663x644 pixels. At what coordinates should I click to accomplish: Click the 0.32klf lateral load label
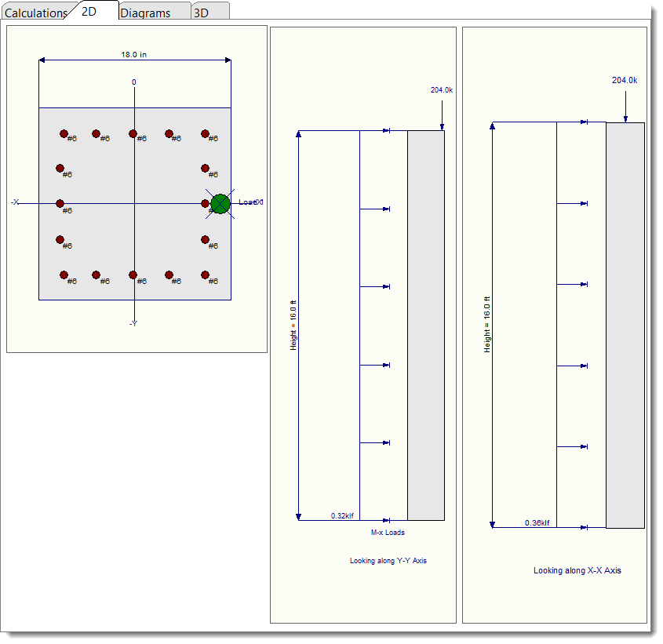tap(342, 515)
